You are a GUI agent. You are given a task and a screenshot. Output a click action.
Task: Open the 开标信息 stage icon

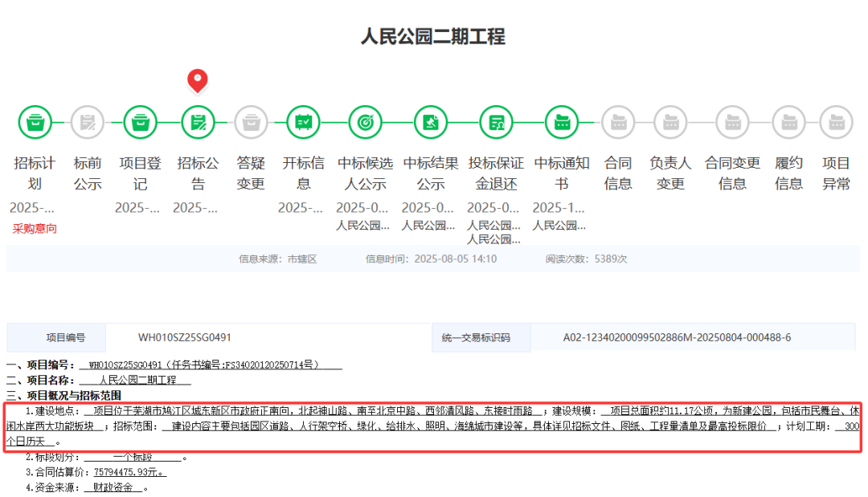303,122
